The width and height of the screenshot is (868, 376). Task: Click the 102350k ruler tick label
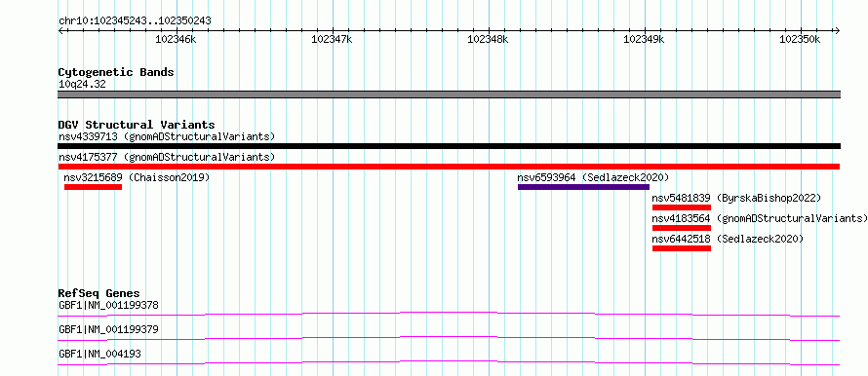click(x=800, y=39)
